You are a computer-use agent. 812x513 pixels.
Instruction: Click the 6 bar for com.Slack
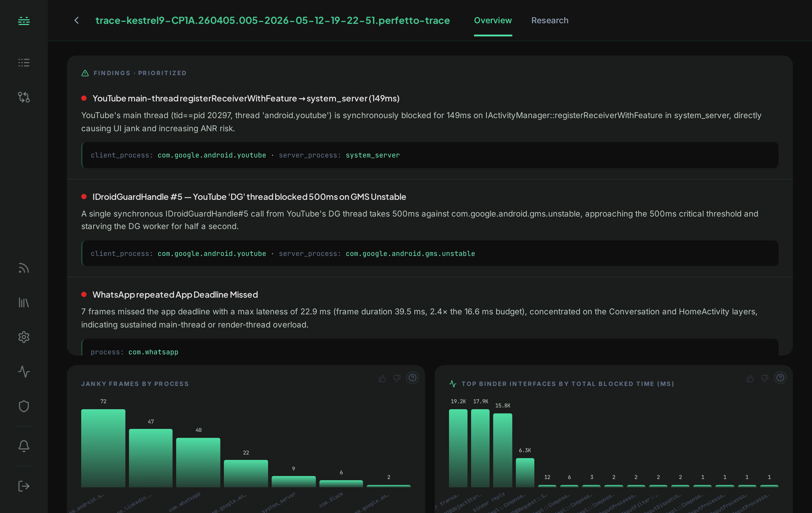(341, 483)
